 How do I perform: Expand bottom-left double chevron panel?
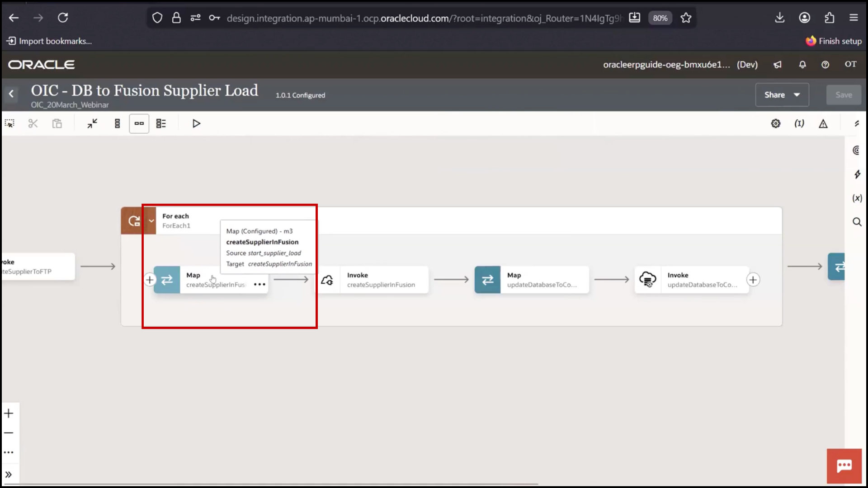pos(9,474)
